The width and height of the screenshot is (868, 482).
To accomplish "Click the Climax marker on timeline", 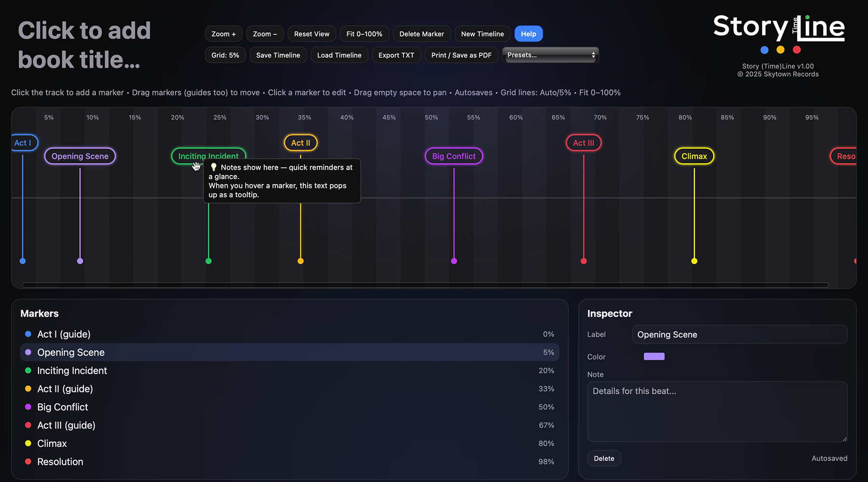I will pyautogui.click(x=694, y=156).
